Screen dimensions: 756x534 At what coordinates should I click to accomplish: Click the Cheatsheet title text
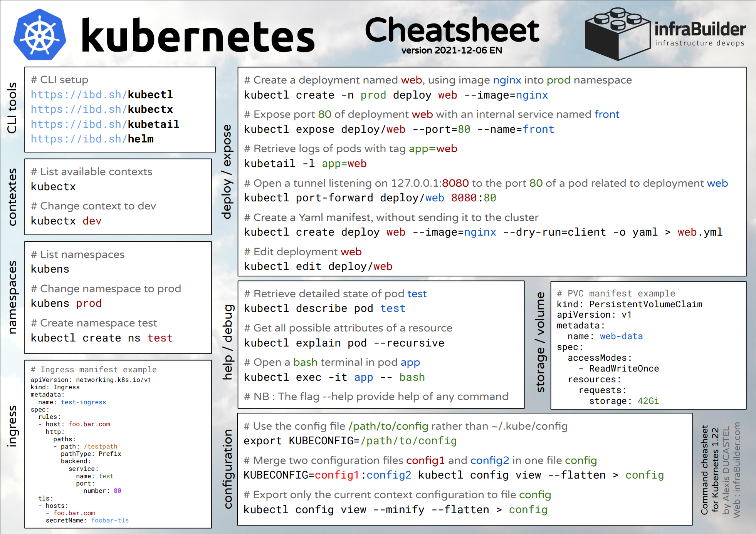[x=452, y=30]
